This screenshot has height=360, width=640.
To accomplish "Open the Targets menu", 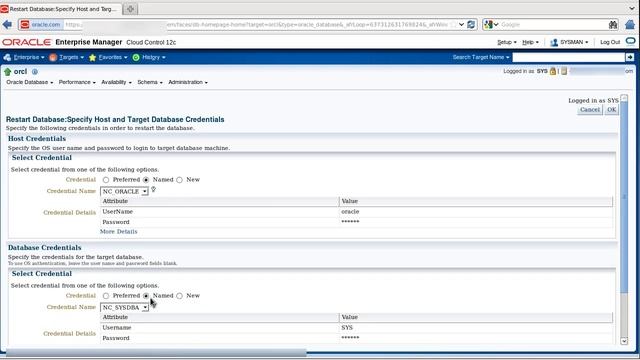I will pos(71,58).
